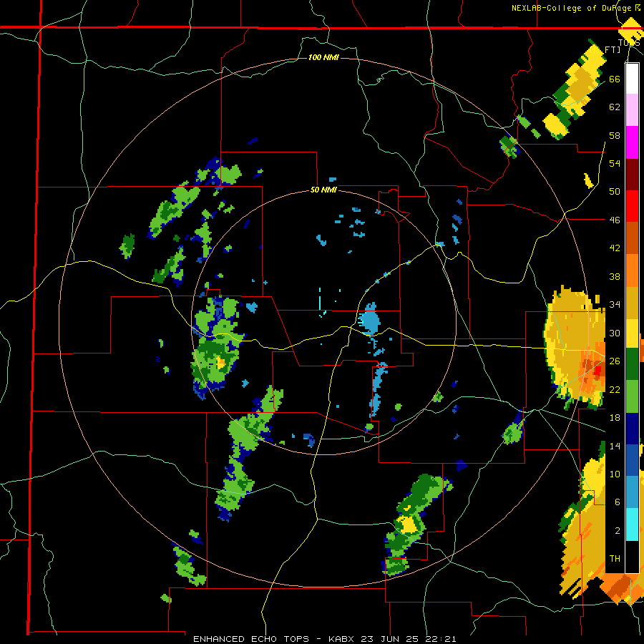
Task: Click the legend value 2
Action: click(x=618, y=530)
